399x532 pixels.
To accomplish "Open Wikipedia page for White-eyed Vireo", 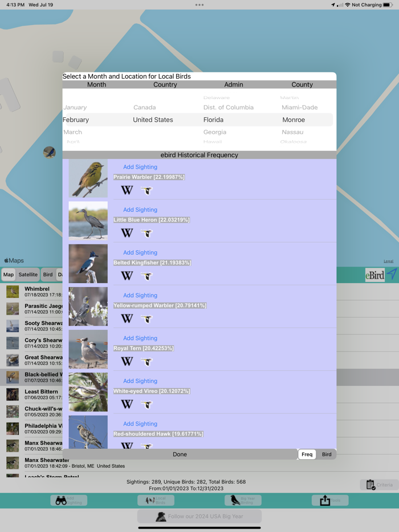I will [x=127, y=404].
